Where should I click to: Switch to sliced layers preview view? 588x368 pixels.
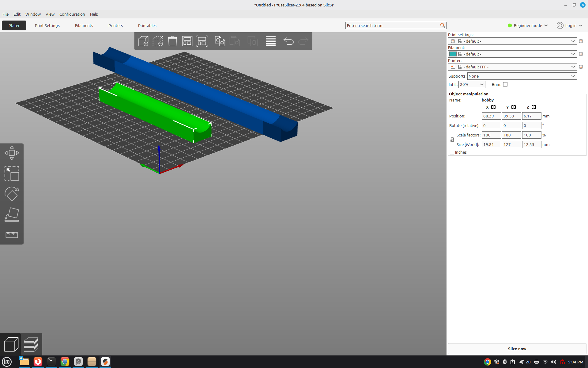tap(31, 344)
